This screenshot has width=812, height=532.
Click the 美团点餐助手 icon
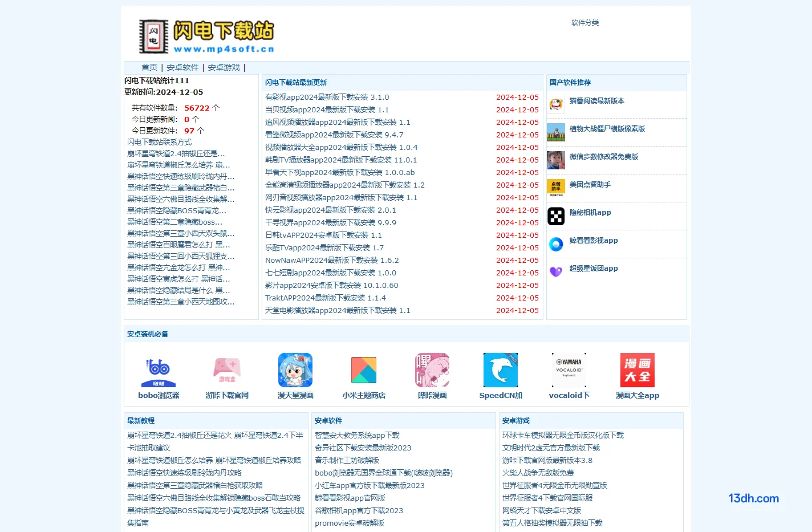(556, 188)
